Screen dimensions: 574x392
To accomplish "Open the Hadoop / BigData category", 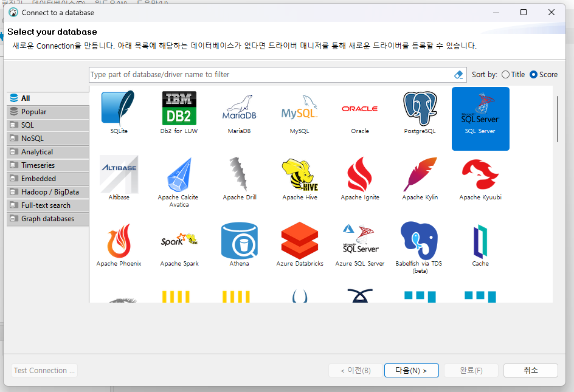I will tap(48, 192).
